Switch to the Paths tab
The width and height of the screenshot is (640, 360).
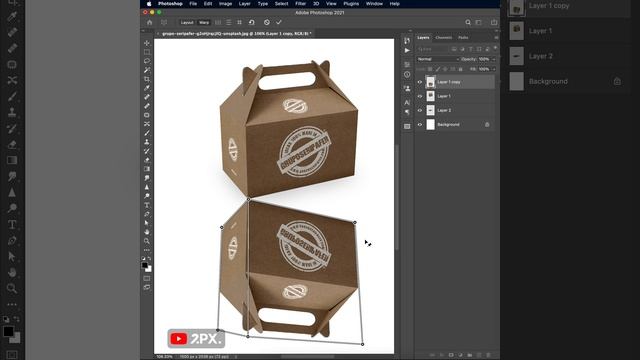point(463,38)
